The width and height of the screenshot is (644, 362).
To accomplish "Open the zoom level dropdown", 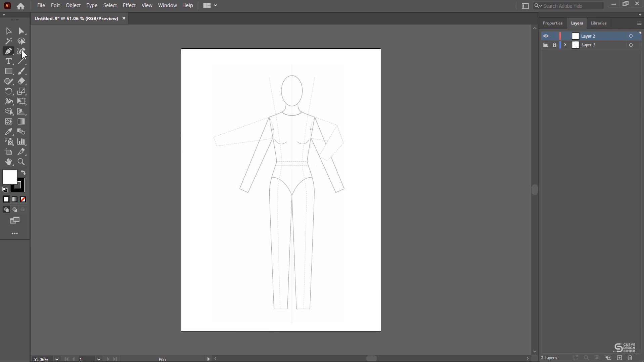I will tap(56, 359).
